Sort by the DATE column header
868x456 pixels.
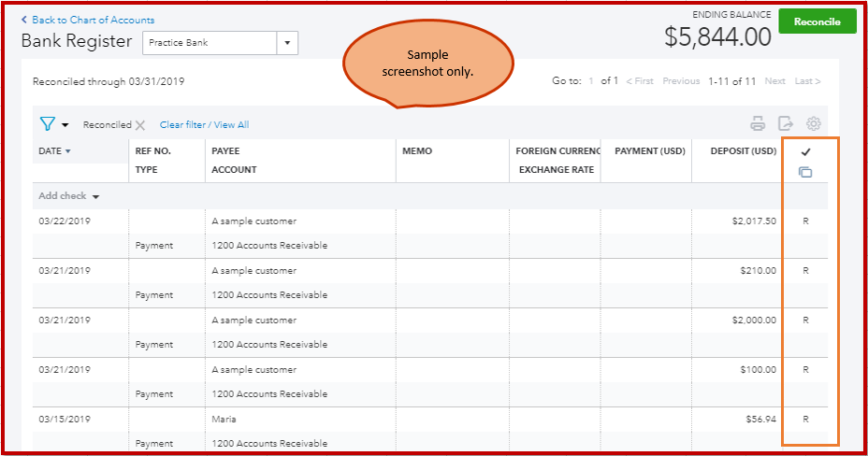[55, 150]
